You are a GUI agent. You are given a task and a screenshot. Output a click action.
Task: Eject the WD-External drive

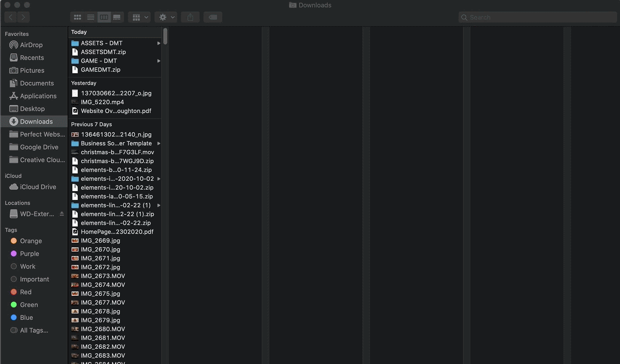click(62, 214)
